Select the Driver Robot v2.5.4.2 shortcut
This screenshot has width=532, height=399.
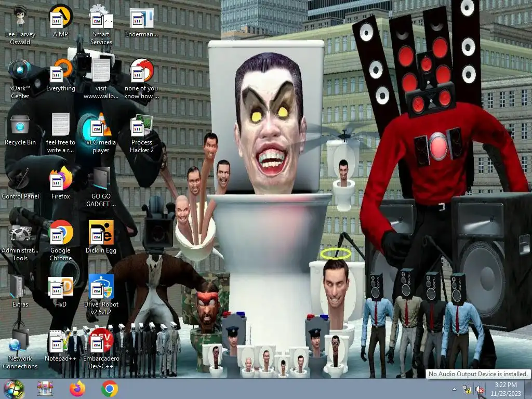click(x=101, y=296)
